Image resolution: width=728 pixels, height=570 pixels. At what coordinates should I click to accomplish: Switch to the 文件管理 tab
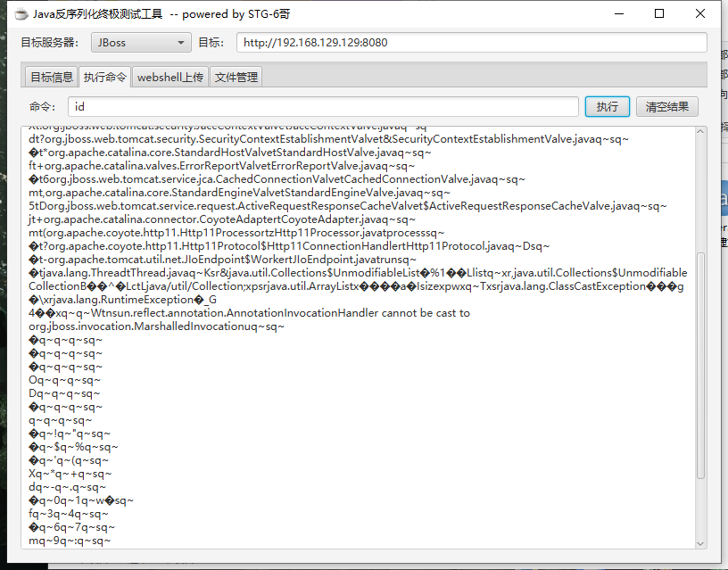(x=238, y=77)
